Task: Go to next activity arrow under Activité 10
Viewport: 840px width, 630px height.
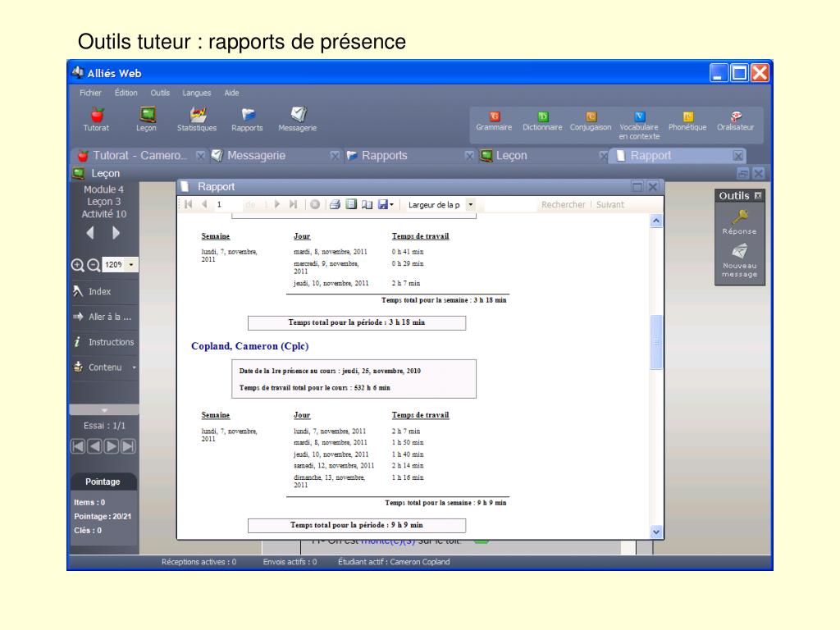Action: tap(116, 233)
